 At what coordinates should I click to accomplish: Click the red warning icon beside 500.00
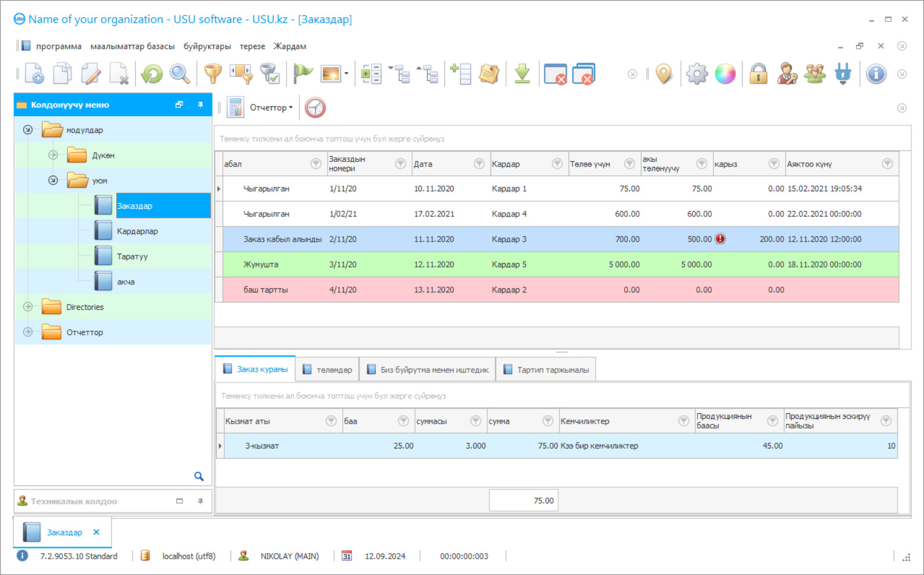[720, 239]
